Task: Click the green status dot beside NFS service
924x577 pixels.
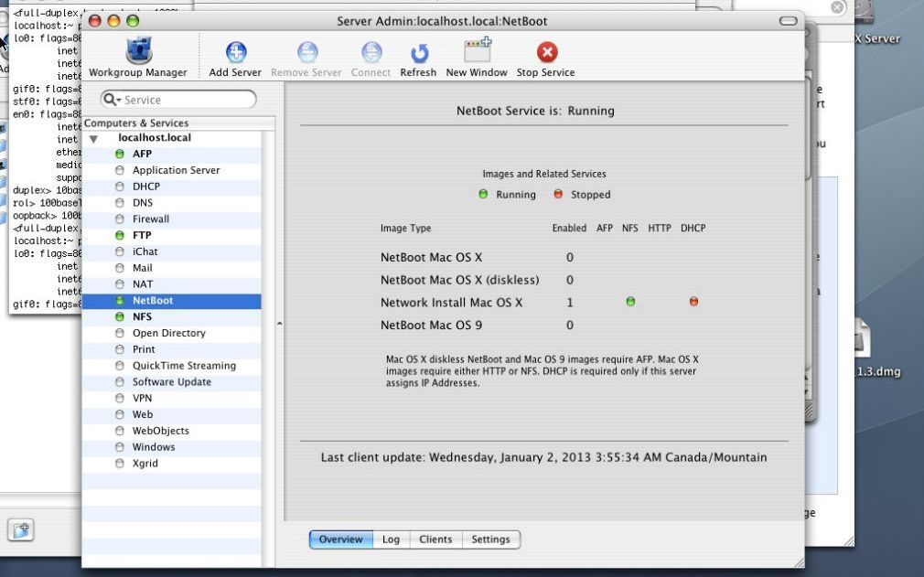Action: 120,316
